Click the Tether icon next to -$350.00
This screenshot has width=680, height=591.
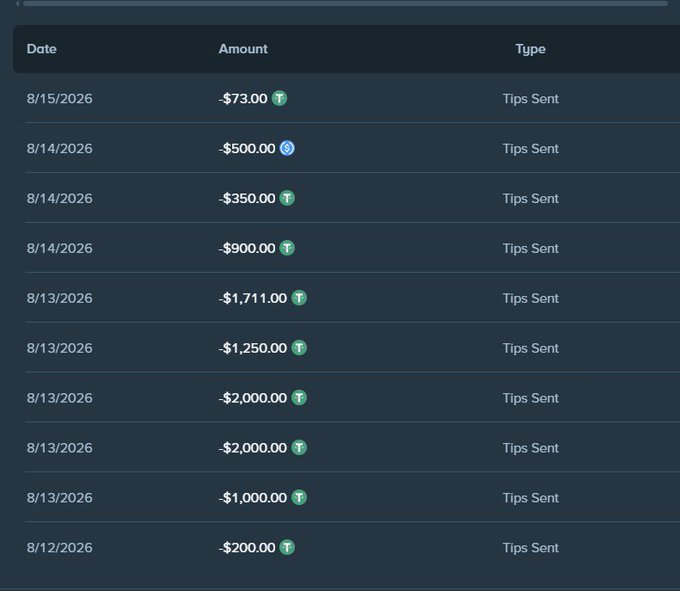pyautogui.click(x=287, y=198)
